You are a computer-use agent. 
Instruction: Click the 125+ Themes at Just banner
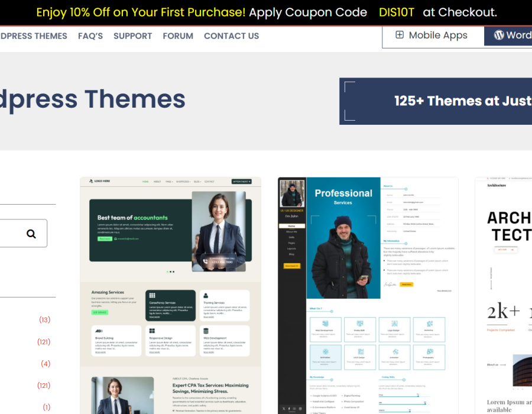(x=436, y=101)
